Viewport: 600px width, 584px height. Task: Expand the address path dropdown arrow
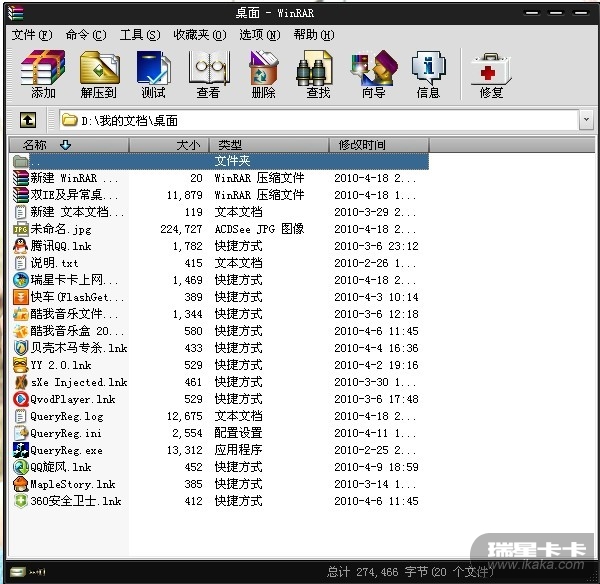click(x=585, y=121)
